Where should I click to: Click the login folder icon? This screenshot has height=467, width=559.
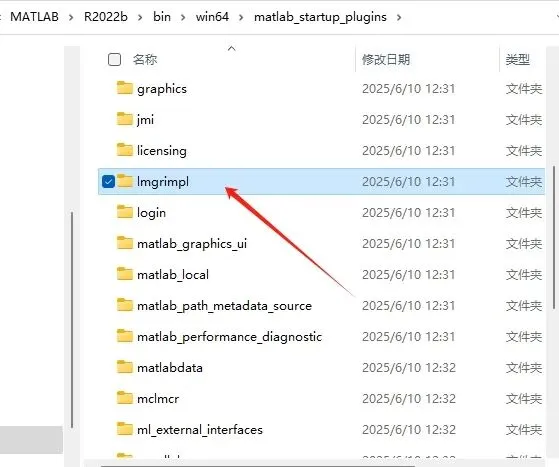pos(125,212)
